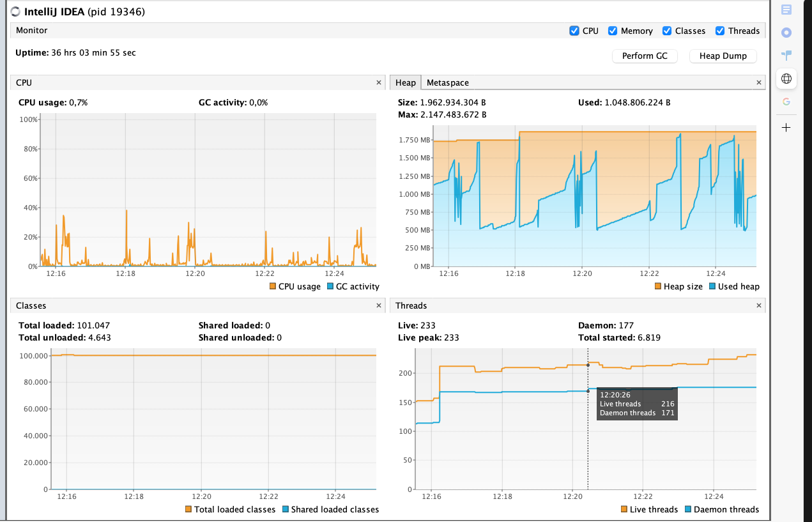The width and height of the screenshot is (812, 522).
Task: Uncheck the Threads checkbox
Action: coord(720,31)
